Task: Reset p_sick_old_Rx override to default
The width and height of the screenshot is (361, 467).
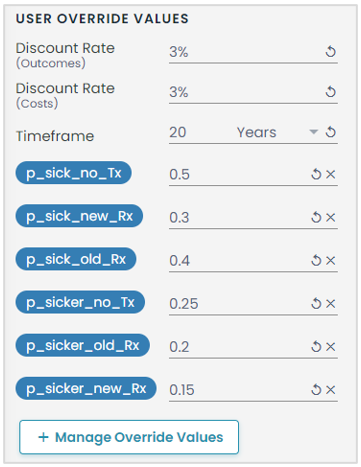Action: pyautogui.click(x=316, y=260)
